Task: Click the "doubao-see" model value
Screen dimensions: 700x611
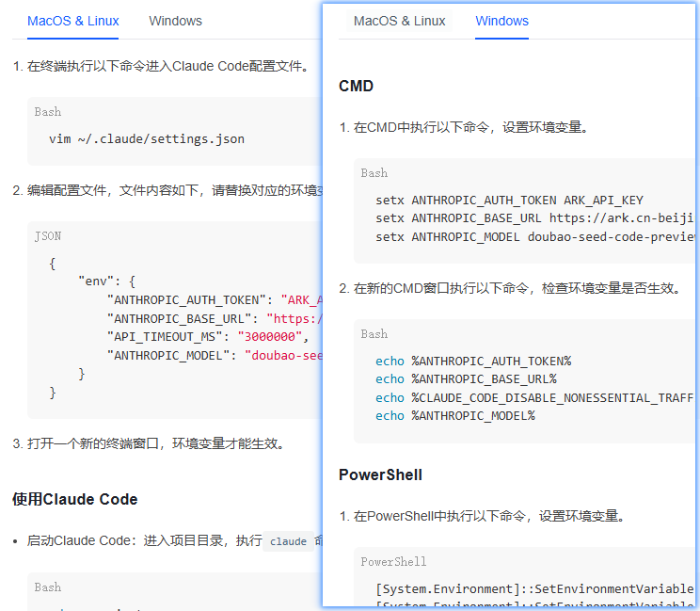Action: pos(283,356)
